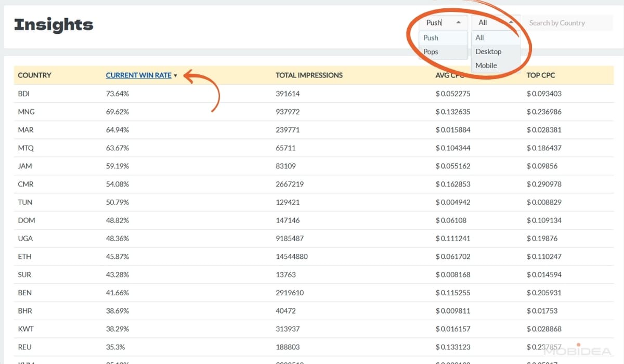Click the Search by Country field
624x364 pixels.
567,23
